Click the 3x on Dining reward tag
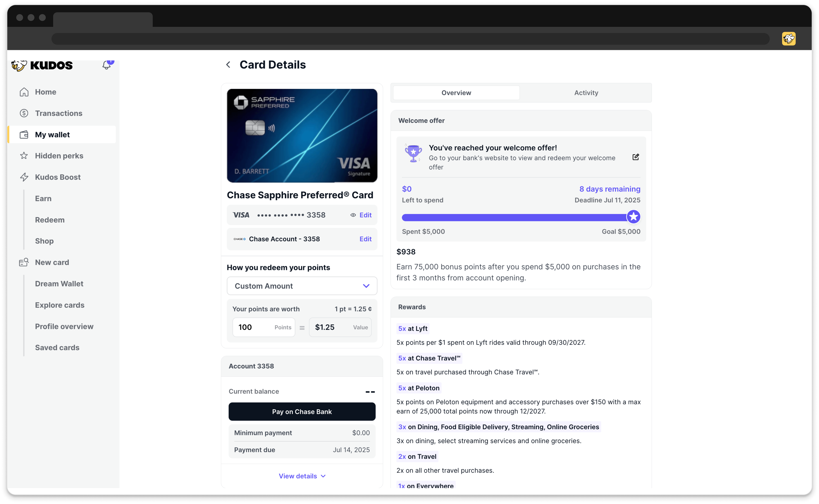Viewport: 819px width, 504px height. [499, 427]
